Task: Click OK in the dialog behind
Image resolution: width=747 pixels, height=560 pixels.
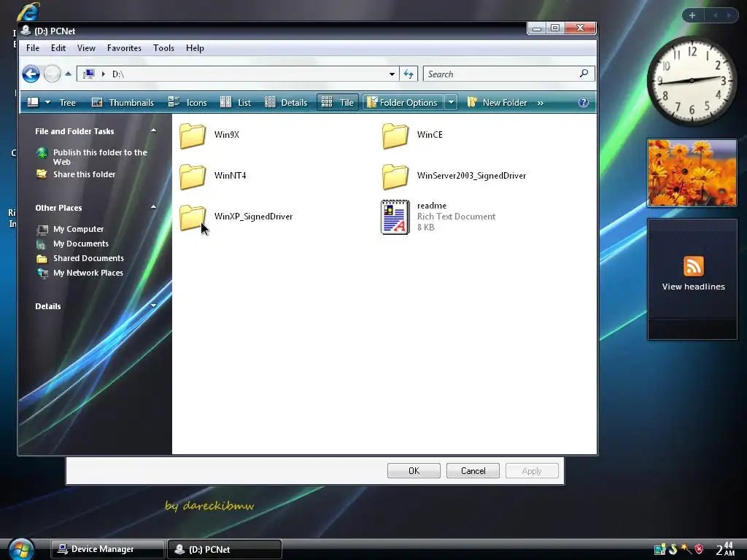Action: point(414,471)
